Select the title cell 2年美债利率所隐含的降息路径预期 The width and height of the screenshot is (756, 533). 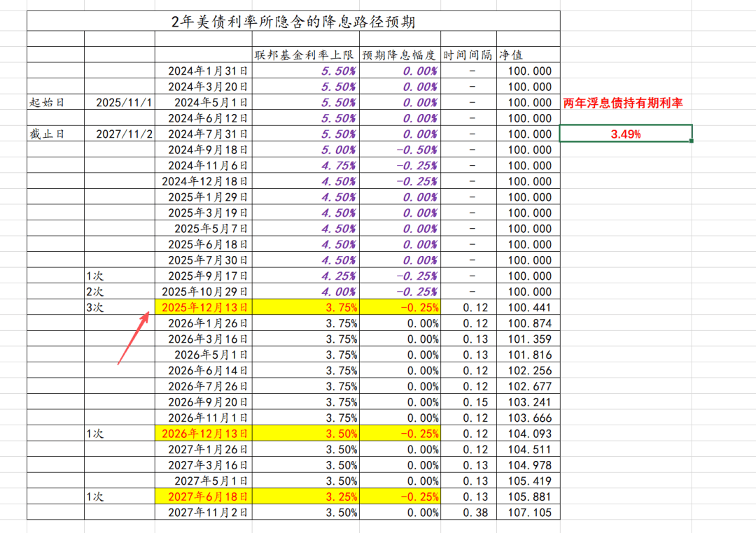tap(293, 22)
